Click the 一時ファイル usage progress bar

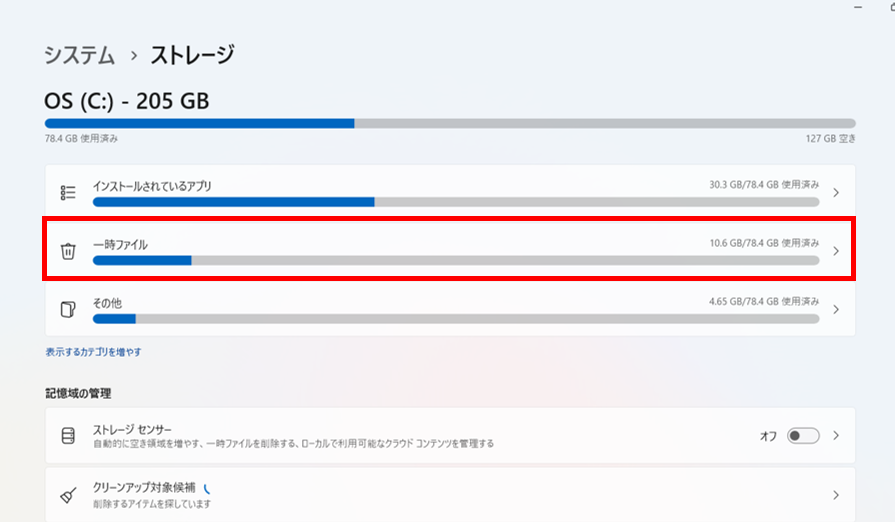coord(456,260)
